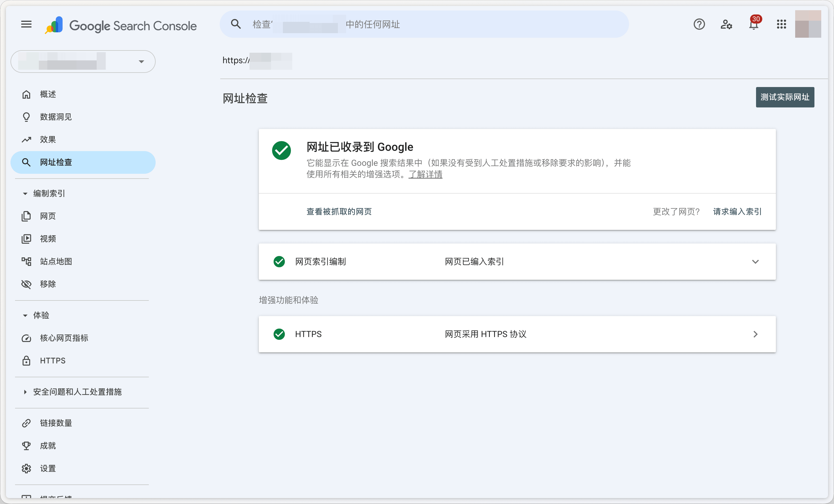
Task: Click the video icon beside 视频
Action: (x=26, y=239)
